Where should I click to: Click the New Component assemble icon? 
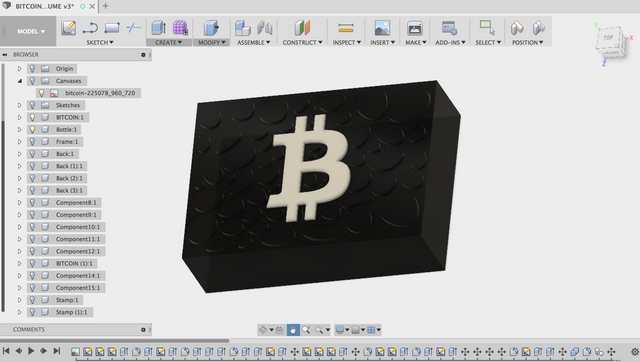242,28
